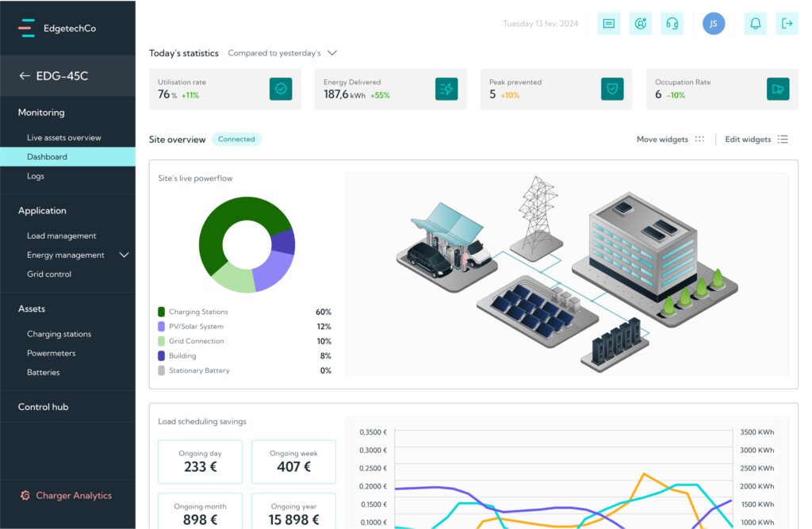Open the notifications bell icon
Image resolution: width=812 pixels, height=529 pixels.
click(x=755, y=24)
